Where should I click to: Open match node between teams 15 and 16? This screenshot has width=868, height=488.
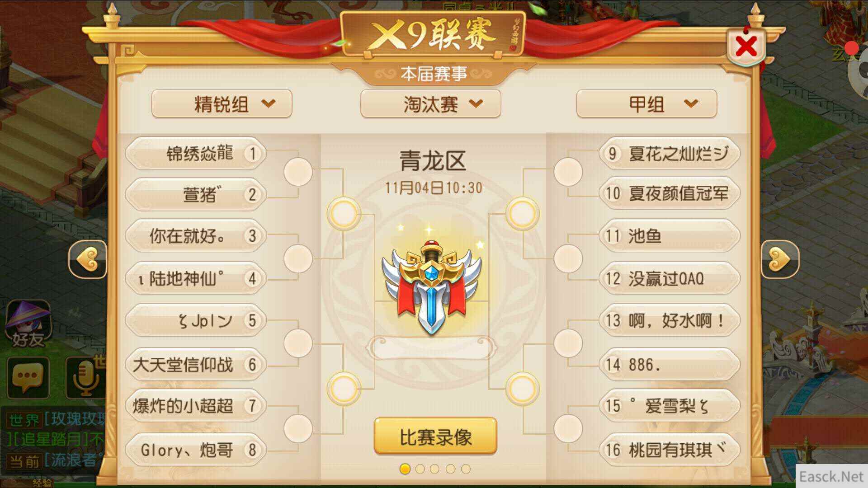click(x=568, y=428)
